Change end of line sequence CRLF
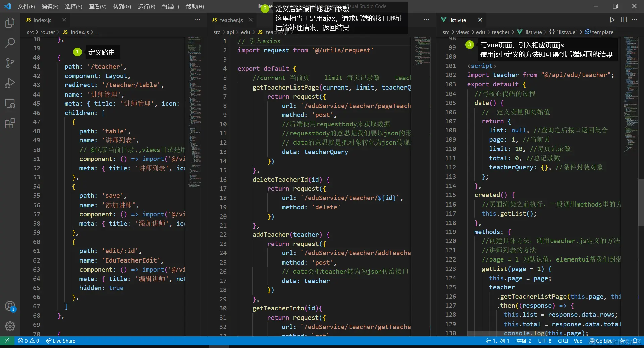644x348 pixels. pyautogui.click(x=563, y=341)
